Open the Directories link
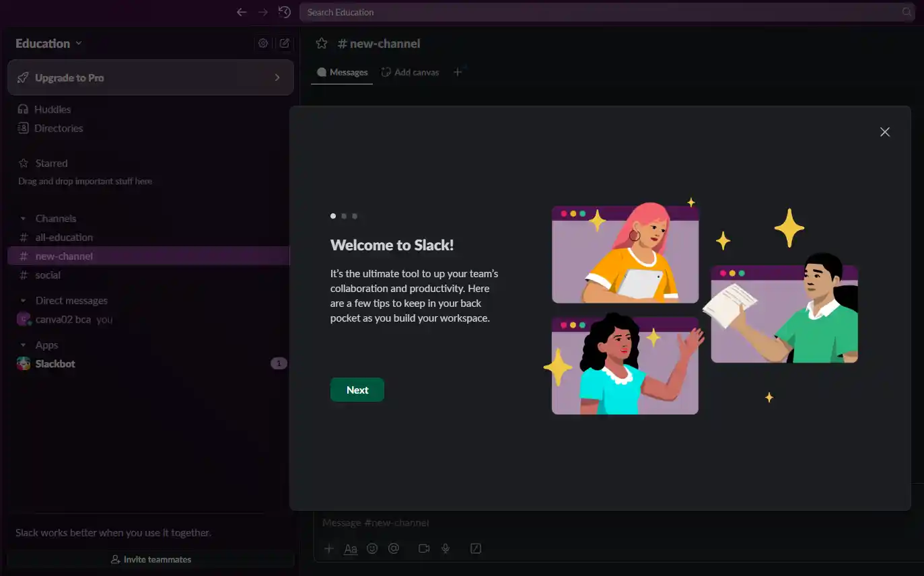The width and height of the screenshot is (924, 576). [59, 128]
